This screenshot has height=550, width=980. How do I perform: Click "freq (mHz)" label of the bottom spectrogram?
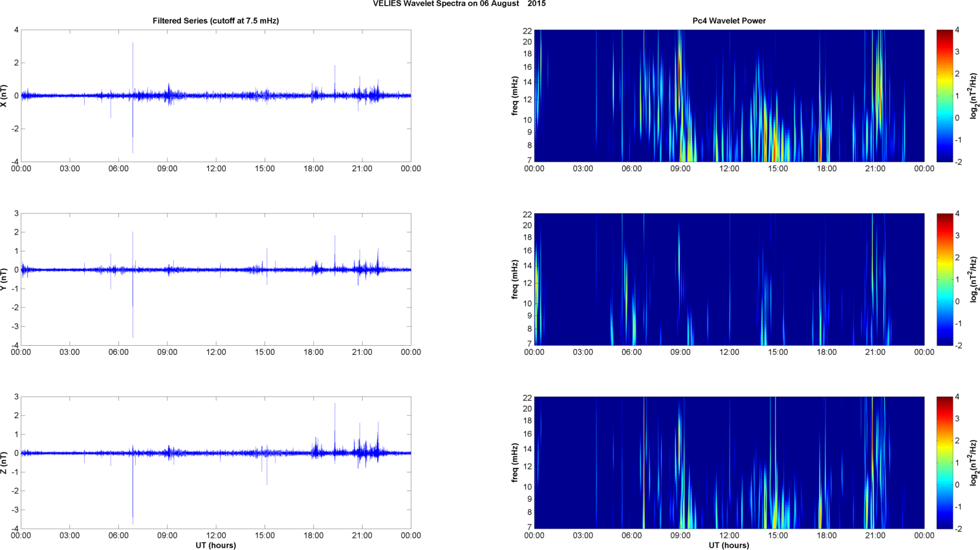[515, 463]
